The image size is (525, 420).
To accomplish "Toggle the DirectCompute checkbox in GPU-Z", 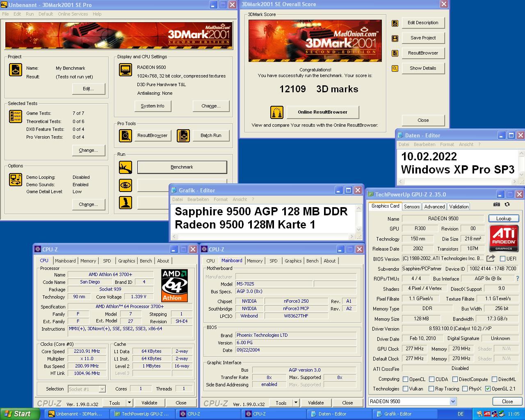I will [455, 379].
